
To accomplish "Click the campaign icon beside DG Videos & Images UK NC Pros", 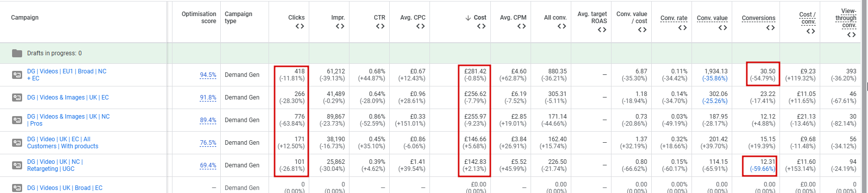I will tap(17, 120).
